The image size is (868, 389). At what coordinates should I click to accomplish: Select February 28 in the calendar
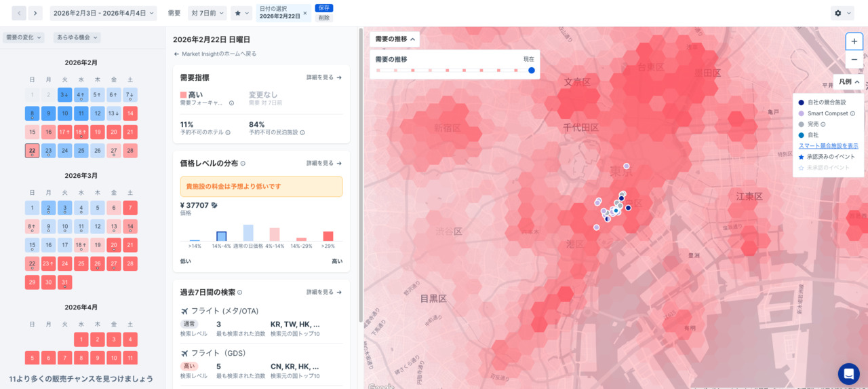[x=130, y=151]
